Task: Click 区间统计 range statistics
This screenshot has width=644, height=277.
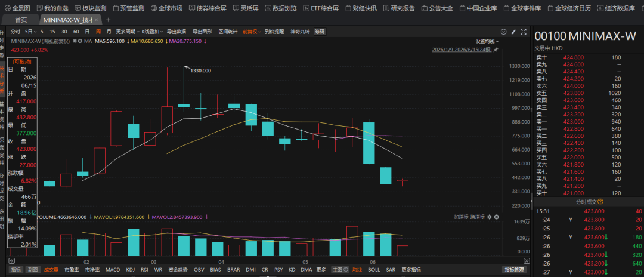Action: (x=228, y=32)
